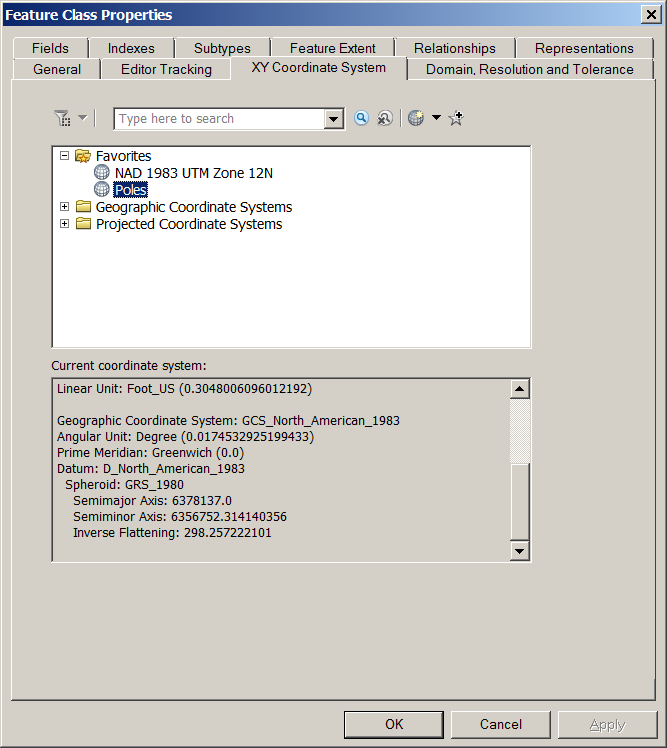Image resolution: width=667 pixels, height=748 pixels.
Task: Select NAD 1983 UTM Zone 12N
Action: [x=194, y=173]
